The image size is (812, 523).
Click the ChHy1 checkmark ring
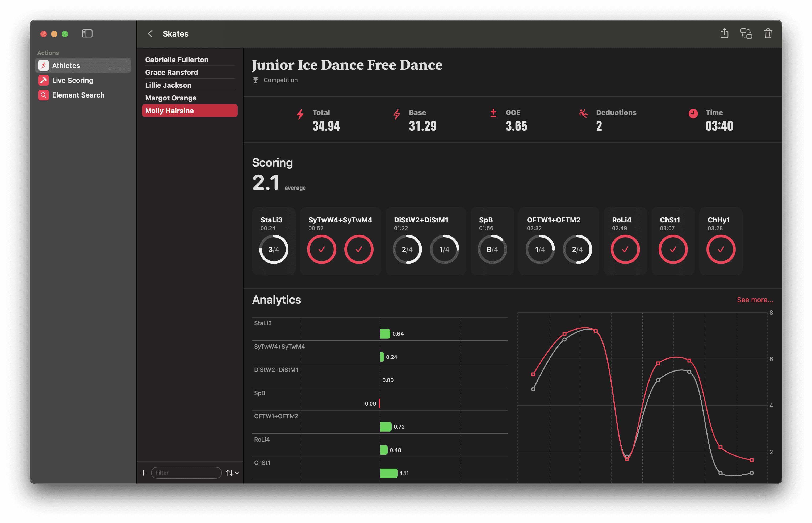(x=721, y=250)
